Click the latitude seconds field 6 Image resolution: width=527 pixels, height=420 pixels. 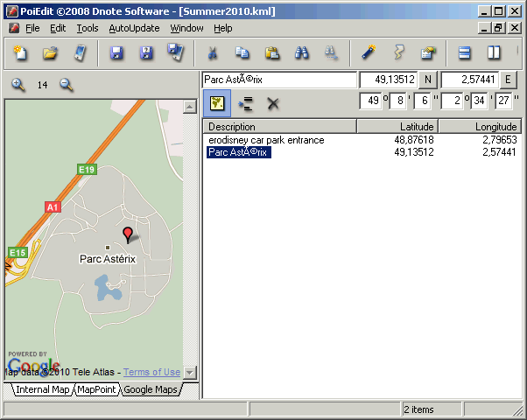(x=423, y=101)
